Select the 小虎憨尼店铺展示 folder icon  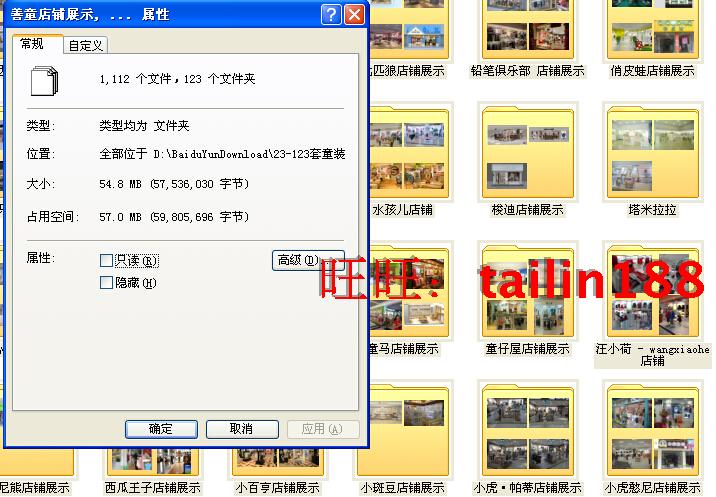pyautogui.click(x=653, y=430)
